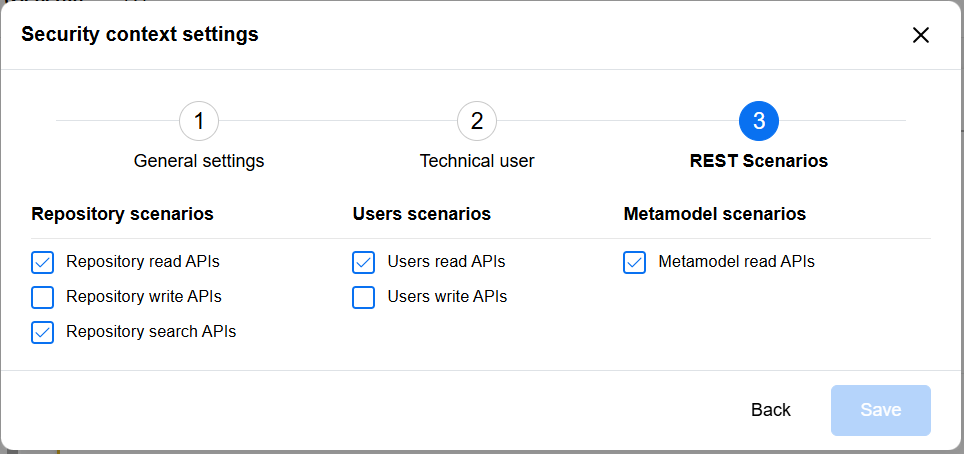Tick the Users write APIs checkbox

[363, 297]
